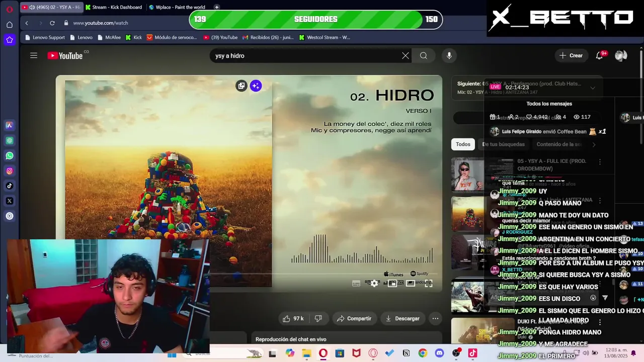Click the Reproducción del chat en vivo header
The height and width of the screenshot is (362, 644).
tap(291, 339)
